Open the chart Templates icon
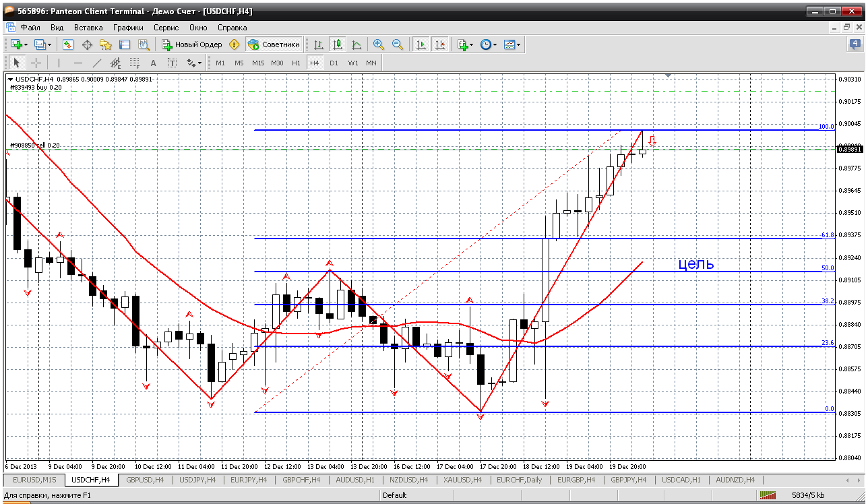 (509, 44)
